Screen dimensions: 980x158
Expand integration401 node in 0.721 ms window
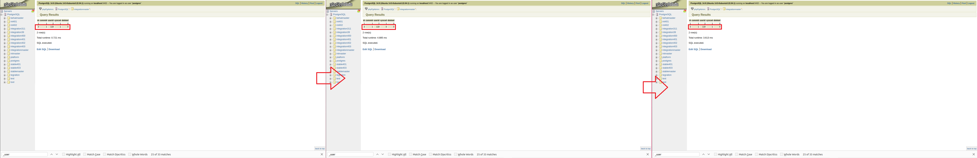[5, 39]
